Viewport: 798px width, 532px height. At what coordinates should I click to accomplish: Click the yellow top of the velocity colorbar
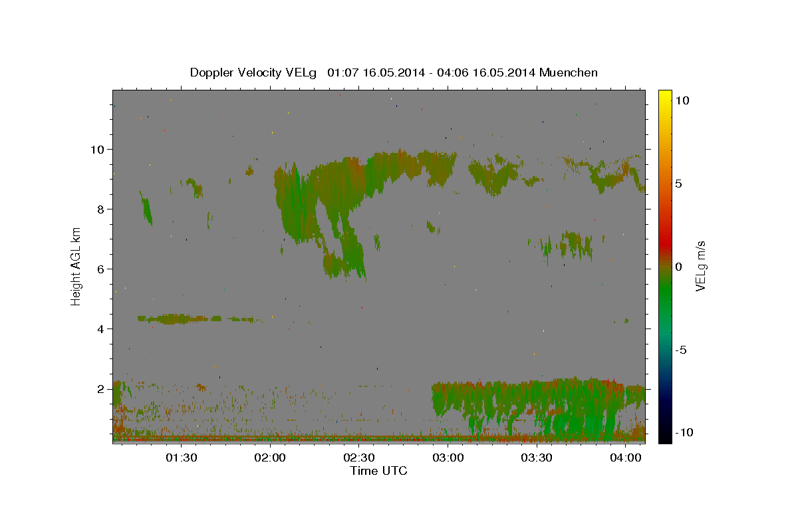(x=665, y=100)
